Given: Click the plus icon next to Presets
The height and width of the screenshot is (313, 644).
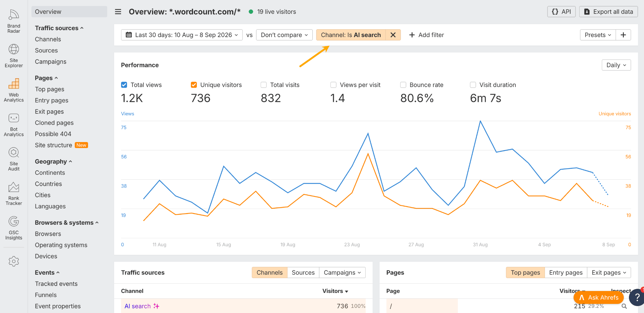Looking at the screenshot, I should point(623,35).
